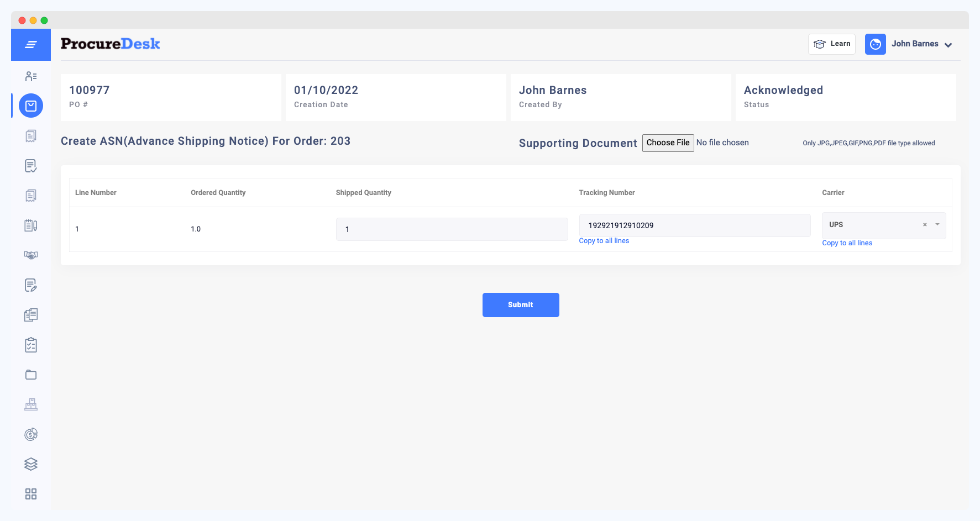Image resolution: width=980 pixels, height=521 pixels.
Task: Open the hamburger menu at top left
Action: [x=30, y=44]
